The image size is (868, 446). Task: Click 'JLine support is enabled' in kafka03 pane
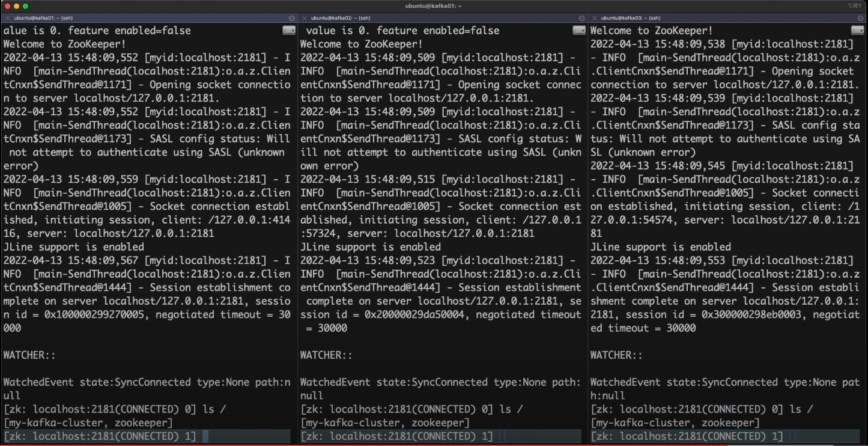[661, 247]
